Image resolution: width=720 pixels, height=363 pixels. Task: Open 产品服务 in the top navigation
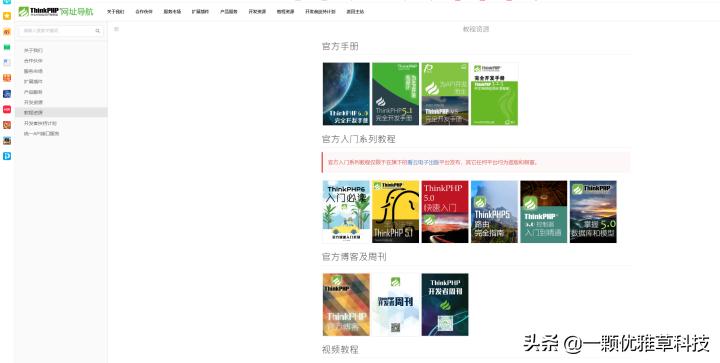(x=229, y=11)
